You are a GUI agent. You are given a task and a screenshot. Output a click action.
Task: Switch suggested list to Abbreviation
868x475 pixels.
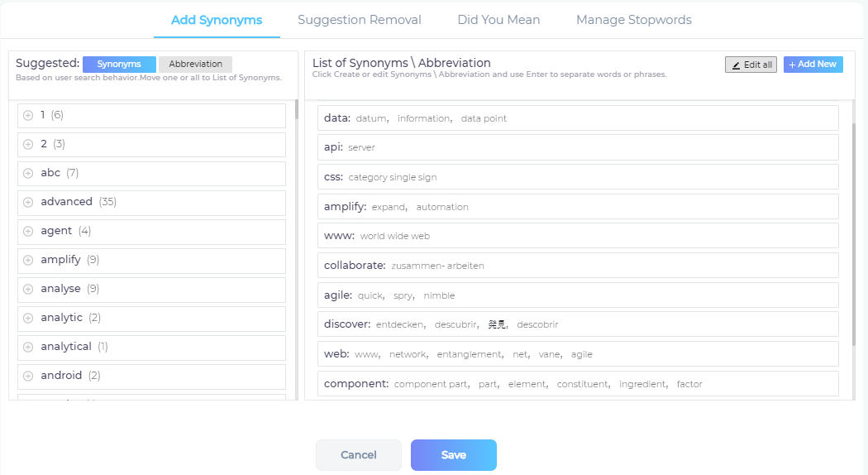tap(195, 65)
